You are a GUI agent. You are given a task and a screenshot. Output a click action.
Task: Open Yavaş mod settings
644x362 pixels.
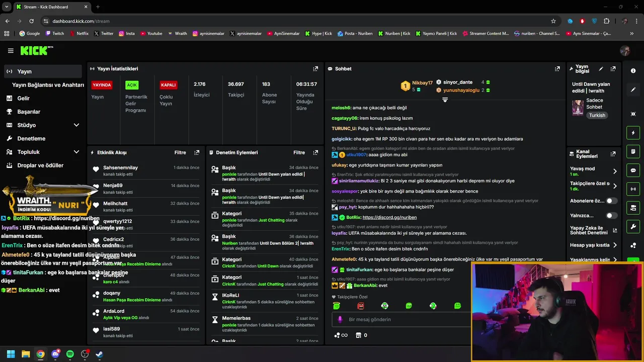(x=594, y=171)
